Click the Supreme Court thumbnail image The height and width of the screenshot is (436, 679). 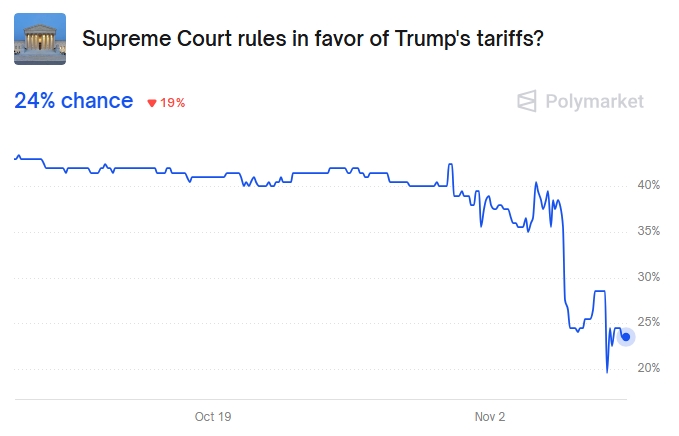(x=40, y=39)
